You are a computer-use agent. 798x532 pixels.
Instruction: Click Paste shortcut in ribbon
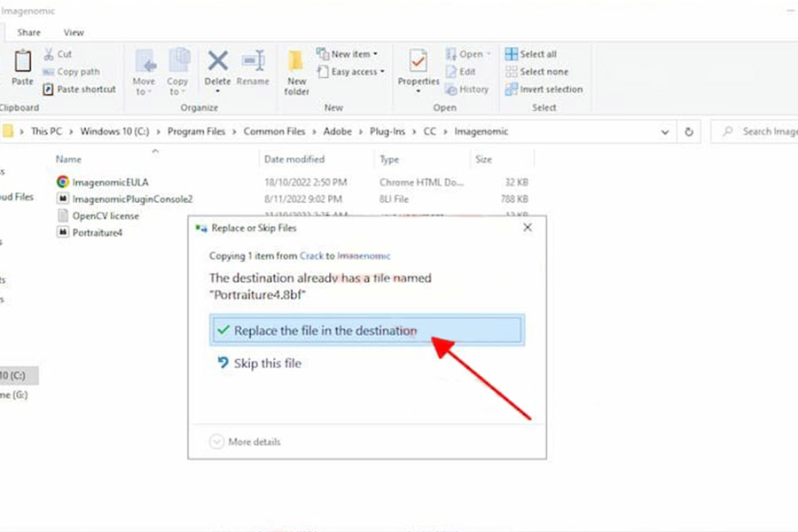tap(80, 89)
